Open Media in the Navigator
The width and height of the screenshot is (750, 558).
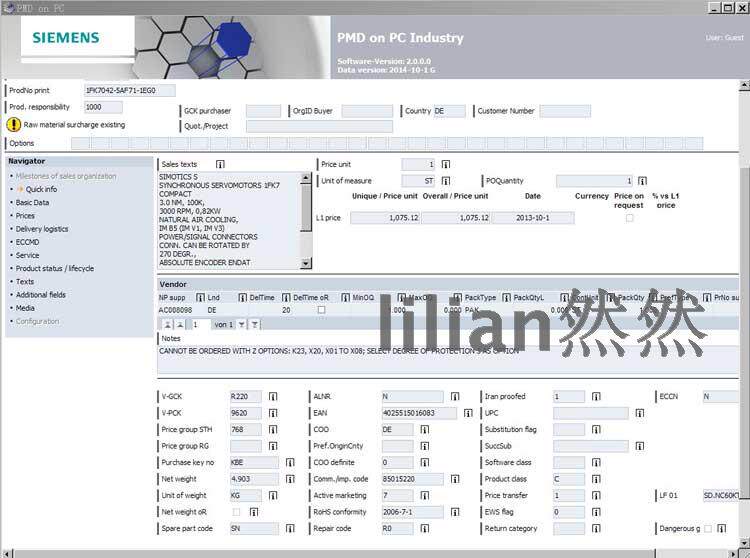[25, 308]
